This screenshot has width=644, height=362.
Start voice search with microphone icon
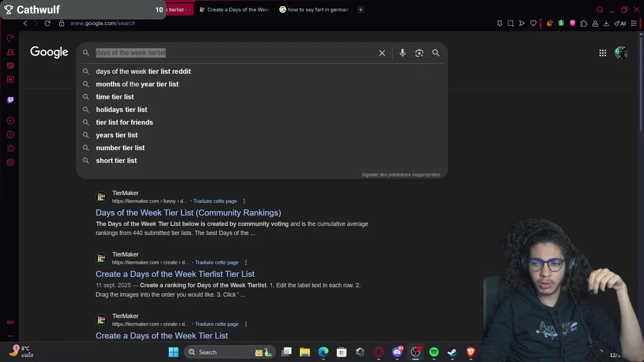403,53
